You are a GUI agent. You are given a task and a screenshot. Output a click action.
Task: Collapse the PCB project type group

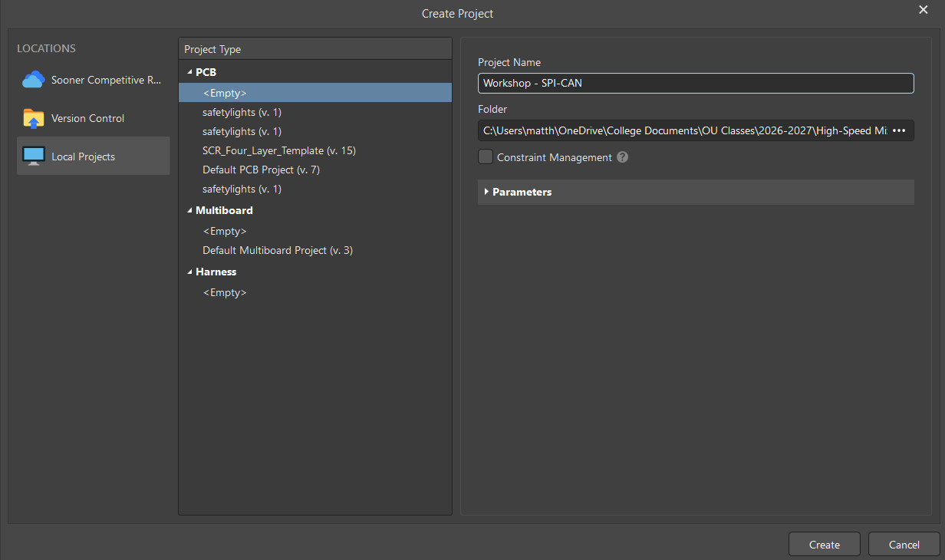coord(189,72)
